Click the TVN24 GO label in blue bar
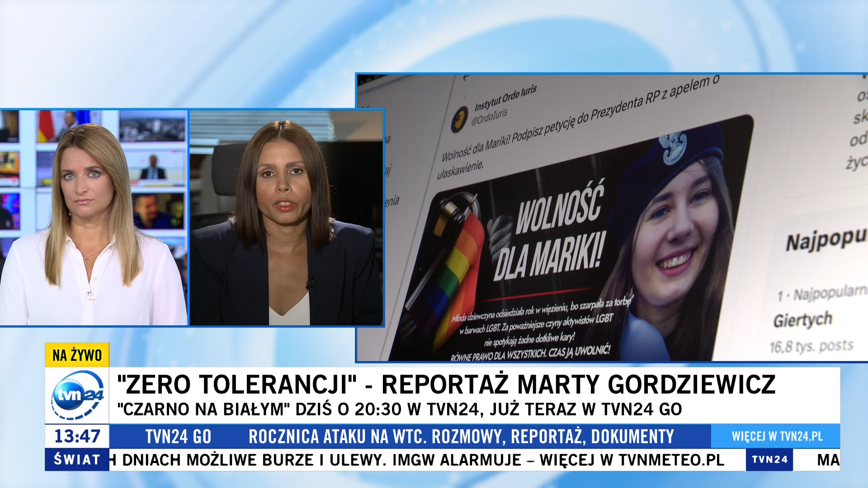This screenshot has height=488, width=868. [178, 436]
